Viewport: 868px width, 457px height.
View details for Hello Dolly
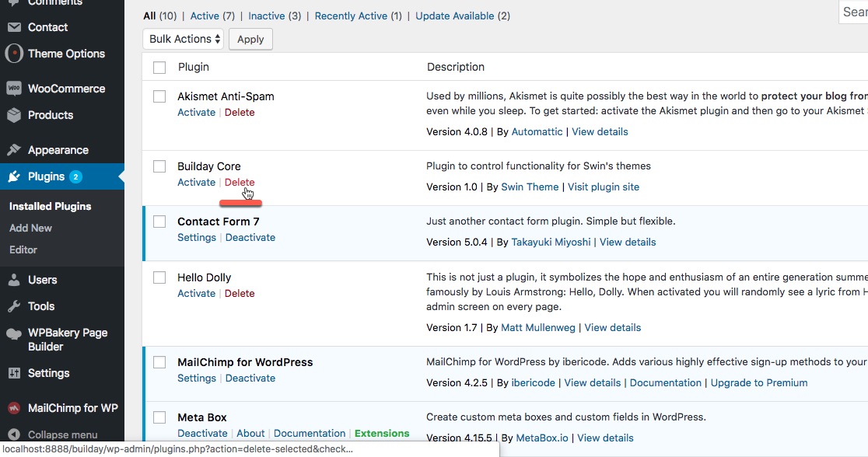click(613, 327)
